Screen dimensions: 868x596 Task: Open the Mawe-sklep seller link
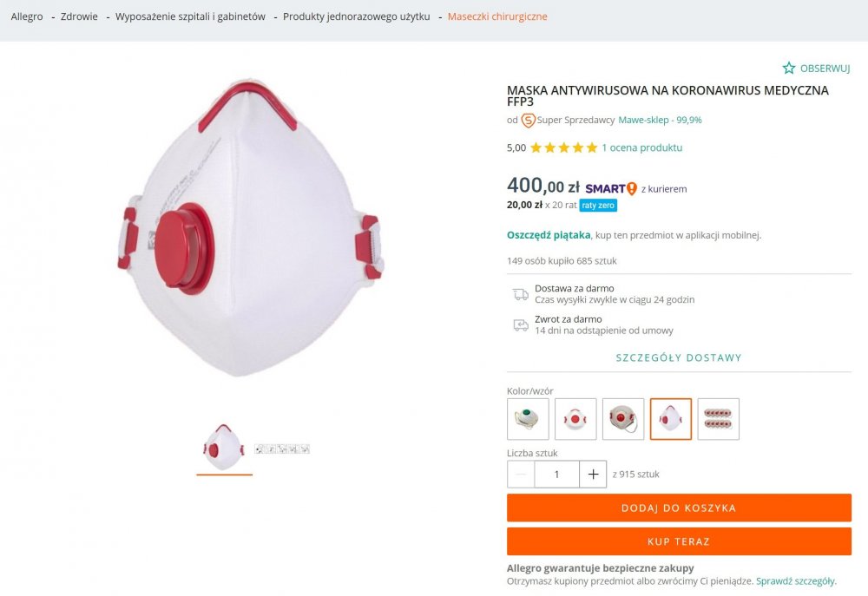click(x=660, y=121)
